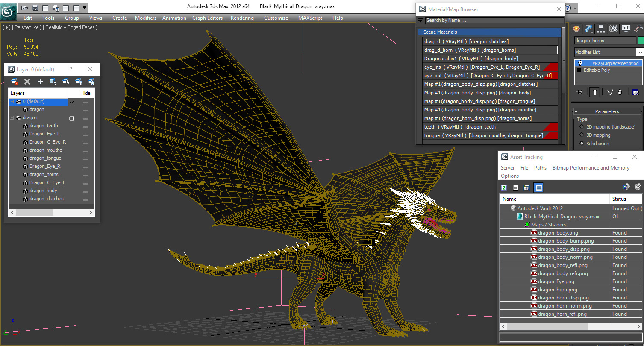Image resolution: width=644 pixels, height=346 pixels.
Task: Click Highlight Selected Objects' Layers icon
Action: (x=66, y=81)
